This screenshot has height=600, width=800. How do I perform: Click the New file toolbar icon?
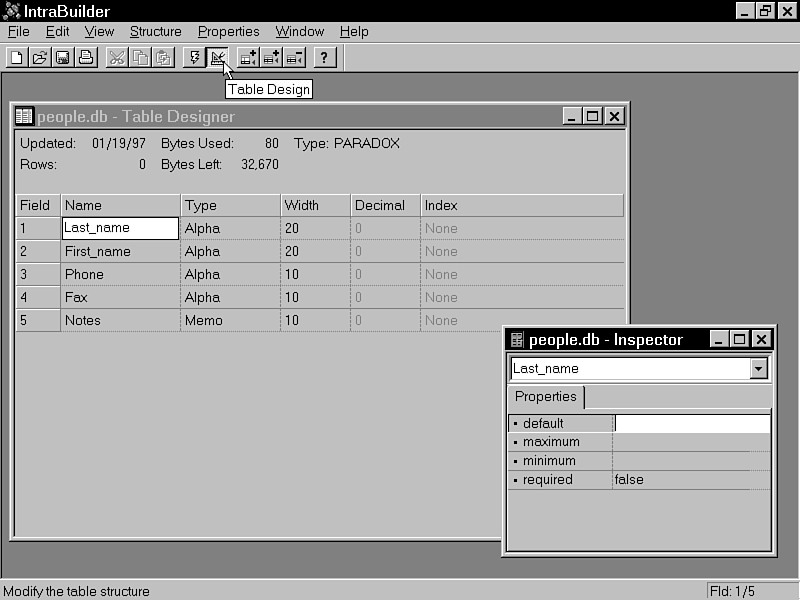pyautogui.click(x=16, y=58)
